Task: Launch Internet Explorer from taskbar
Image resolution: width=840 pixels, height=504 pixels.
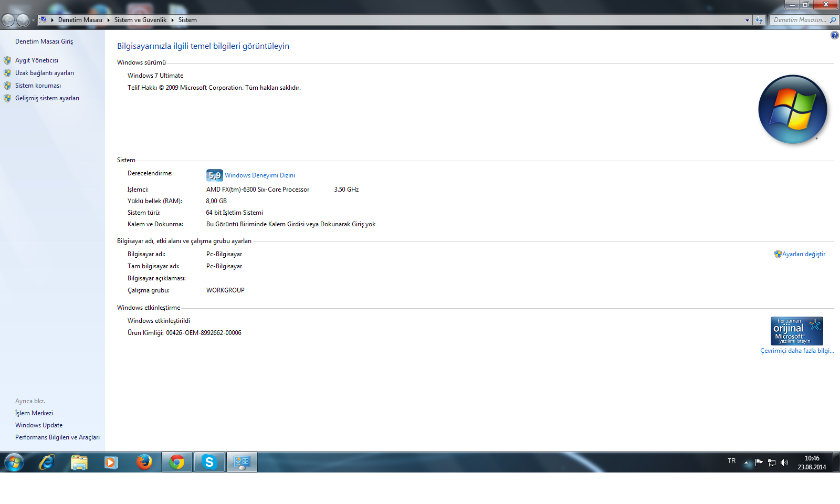Action: pos(47,462)
